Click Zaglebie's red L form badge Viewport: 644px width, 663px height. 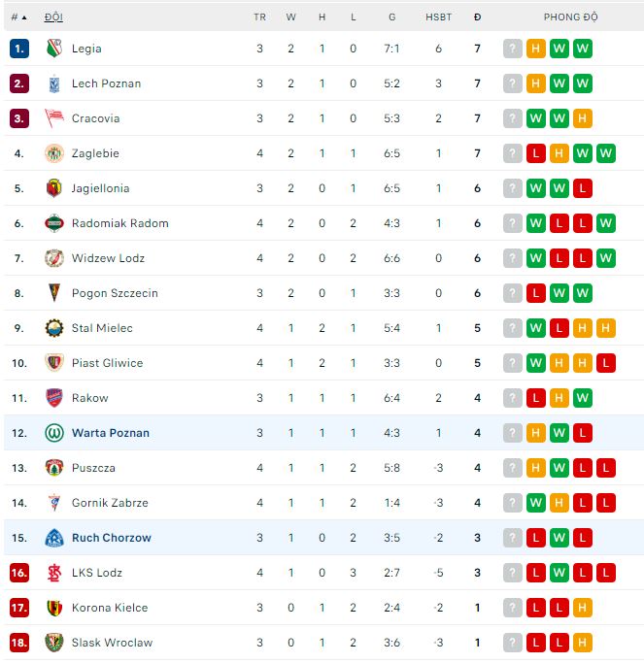536,153
